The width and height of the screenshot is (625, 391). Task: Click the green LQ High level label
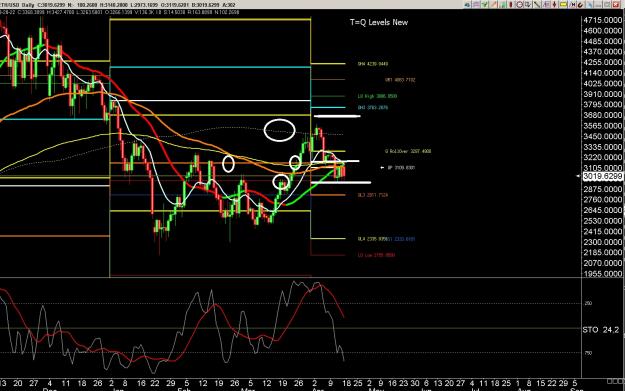point(377,96)
